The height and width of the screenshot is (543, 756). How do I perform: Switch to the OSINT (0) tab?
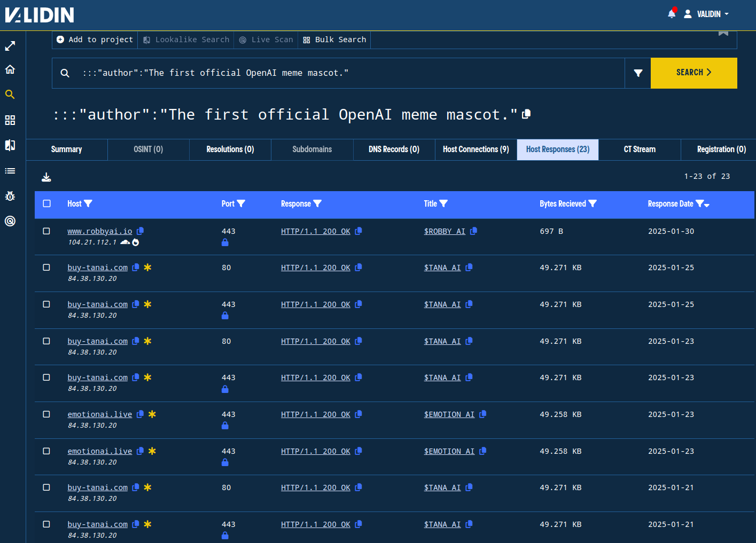[149, 149]
